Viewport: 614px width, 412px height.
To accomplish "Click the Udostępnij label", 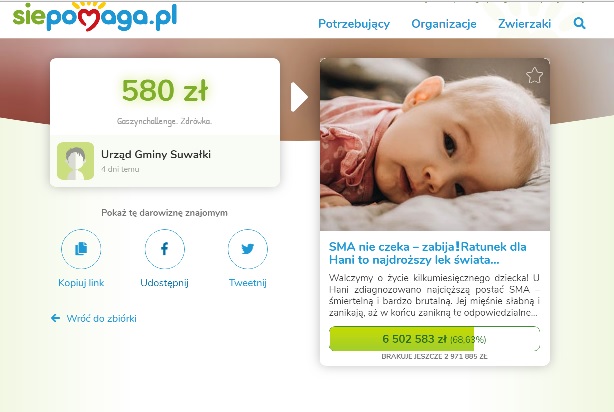I will (164, 283).
